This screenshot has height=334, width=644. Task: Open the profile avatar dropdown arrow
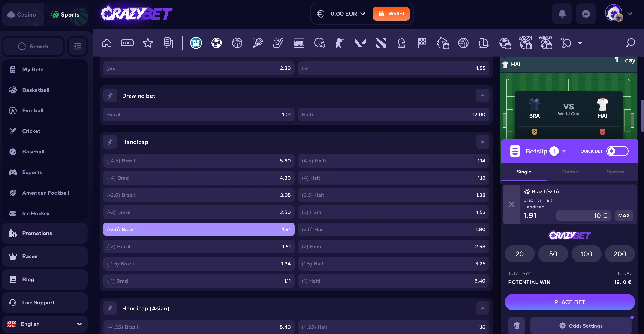point(630,14)
